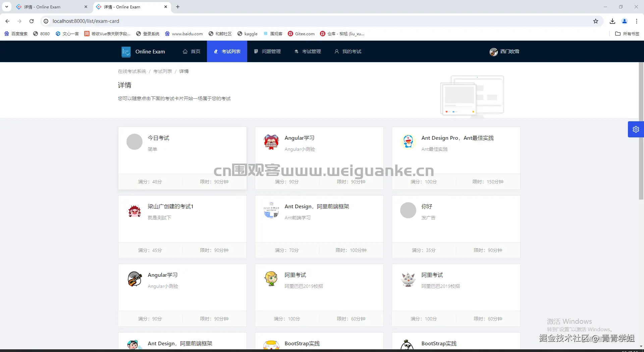Click the Online Exam logo icon
The width and height of the screenshot is (644, 352).
click(x=126, y=52)
